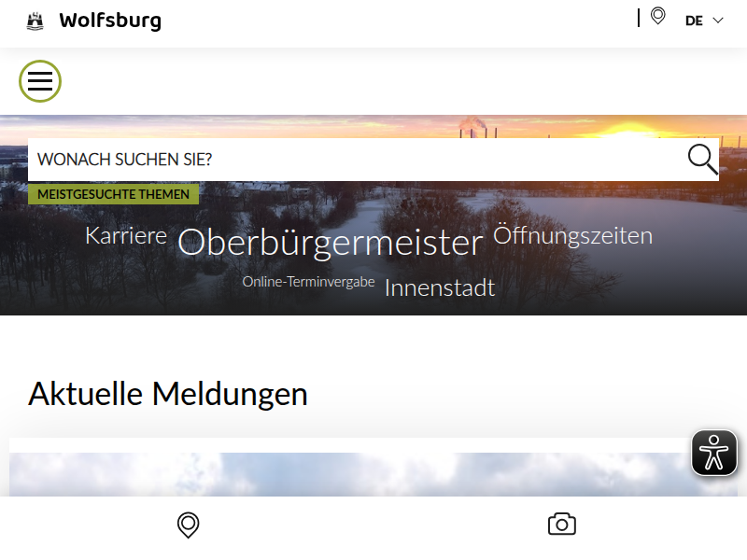Click the map pin icon in bottom bar
The height and width of the screenshot is (560, 747).
click(x=189, y=525)
